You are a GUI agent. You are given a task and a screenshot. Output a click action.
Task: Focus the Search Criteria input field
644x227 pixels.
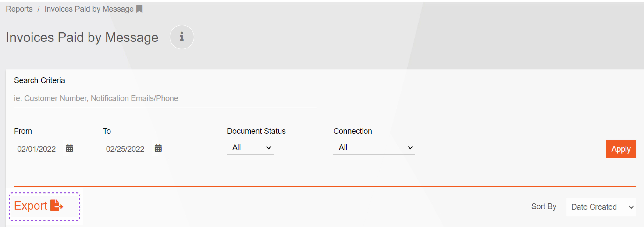click(165, 98)
